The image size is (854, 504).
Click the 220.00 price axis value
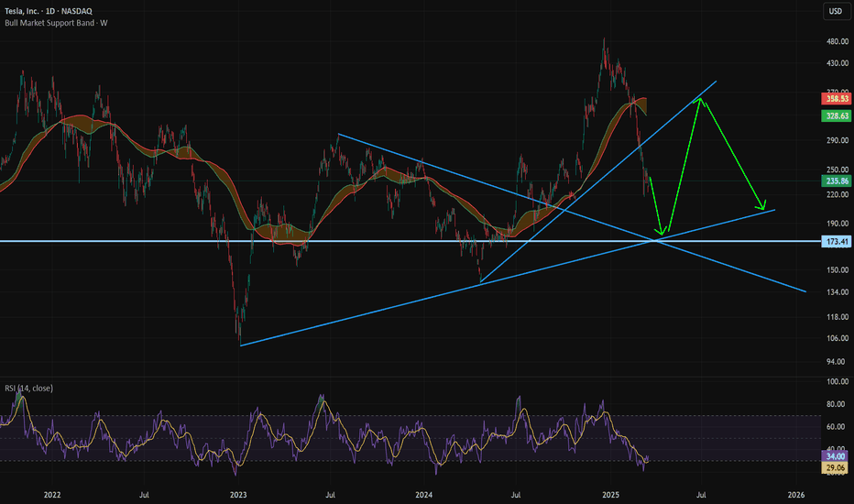click(x=838, y=194)
